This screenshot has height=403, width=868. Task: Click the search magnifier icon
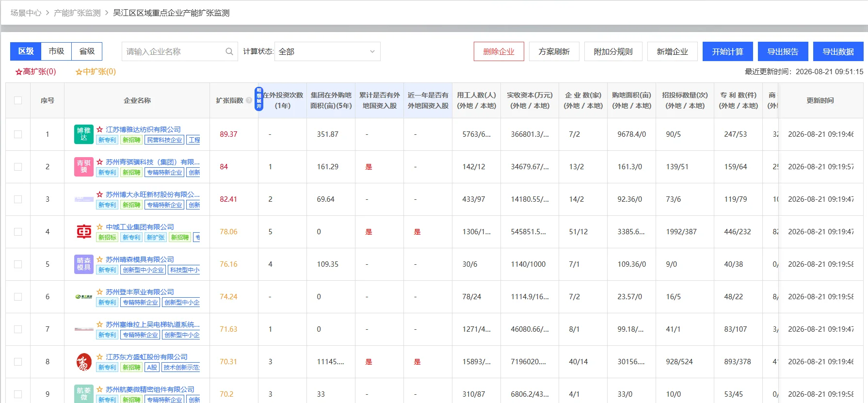tap(229, 51)
